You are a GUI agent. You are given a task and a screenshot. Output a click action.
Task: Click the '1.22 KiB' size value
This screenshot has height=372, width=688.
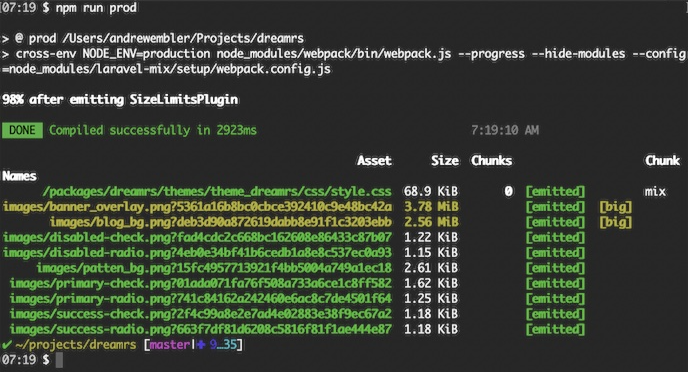431,237
